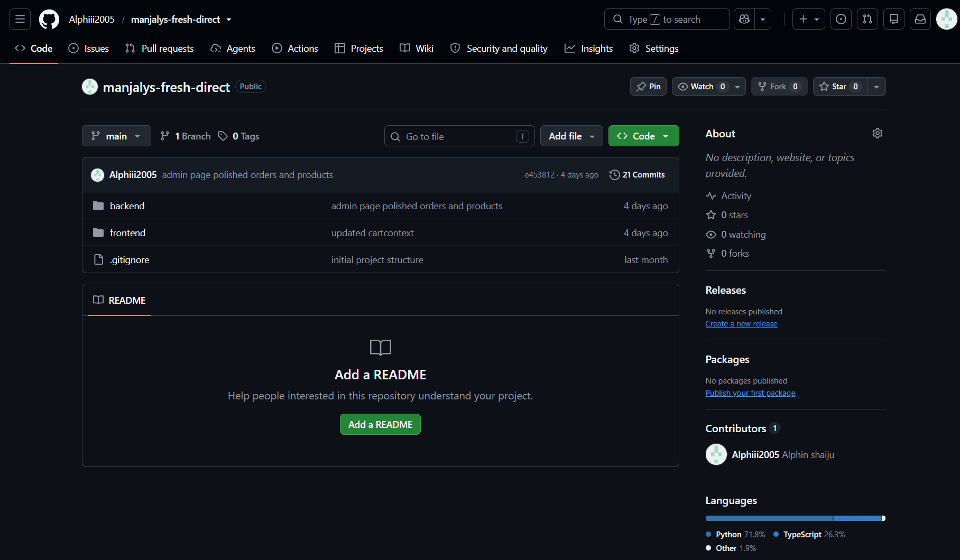Open the Releases heading link

click(x=726, y=290)
